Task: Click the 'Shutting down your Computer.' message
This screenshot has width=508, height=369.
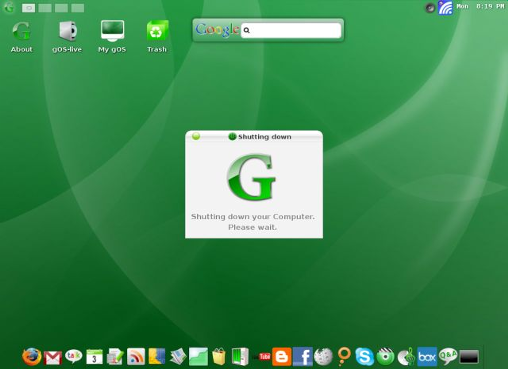Action: 253,217
